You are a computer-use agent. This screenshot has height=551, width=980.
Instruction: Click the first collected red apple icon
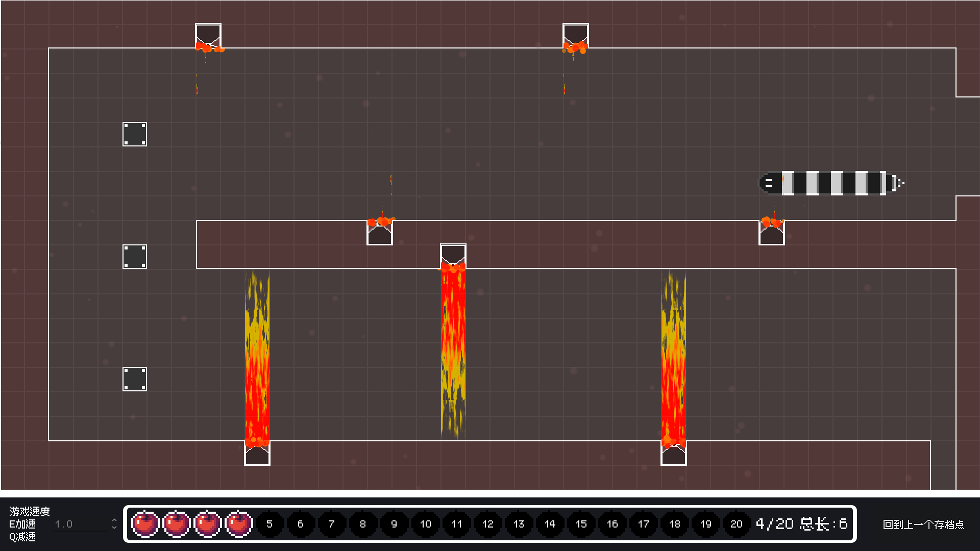pyautogui.click(x=145, y=524)
